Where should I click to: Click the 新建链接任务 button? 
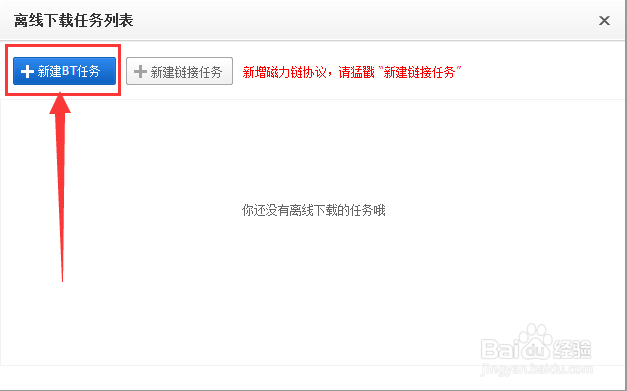pyautogui.click(x=179, y=72)
